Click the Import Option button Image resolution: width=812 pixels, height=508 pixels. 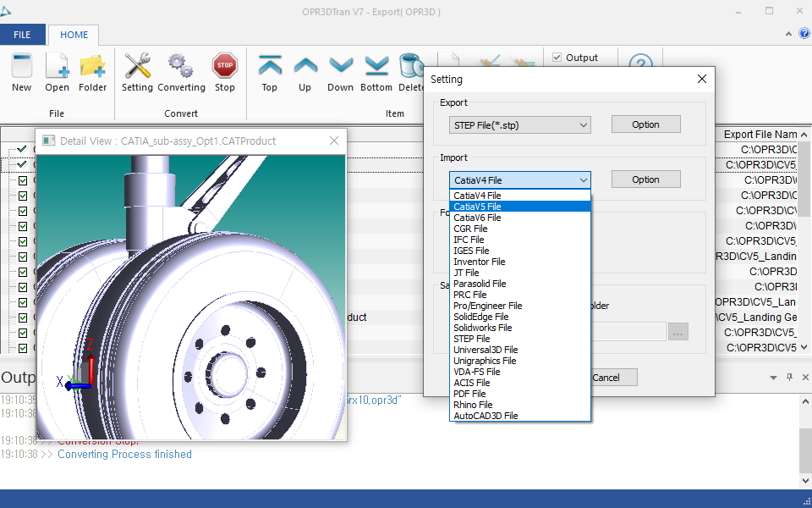tap(645, 179)
